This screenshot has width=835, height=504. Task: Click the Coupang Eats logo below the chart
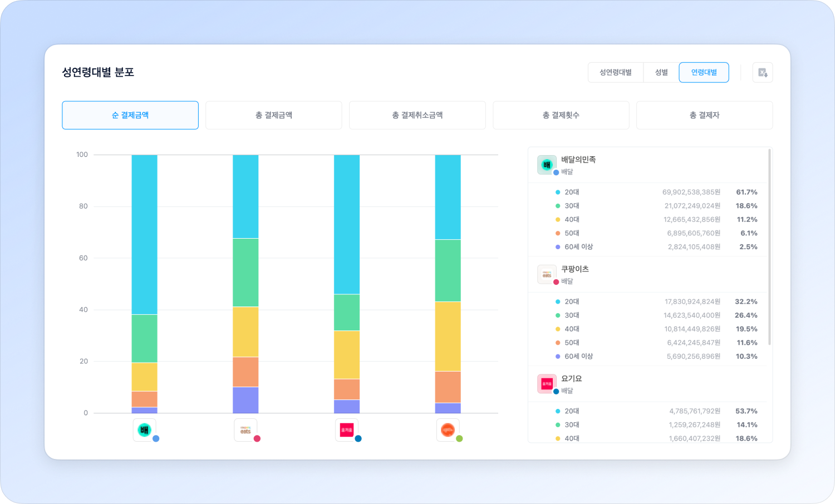tap(245, 430)
